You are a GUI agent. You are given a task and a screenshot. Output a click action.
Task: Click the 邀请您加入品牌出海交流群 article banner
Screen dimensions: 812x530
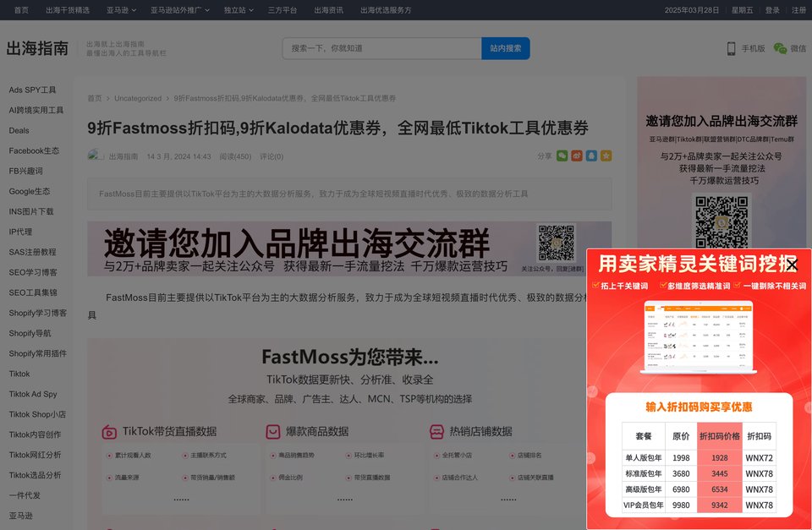click(x=349, y=249)
